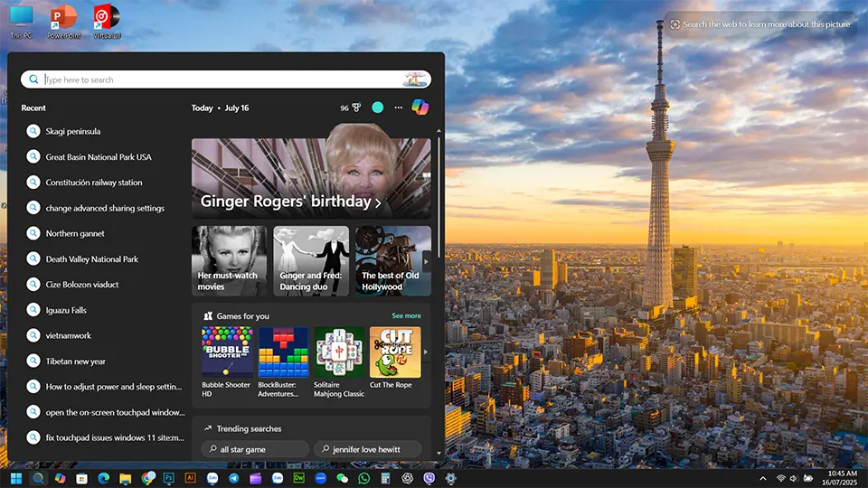This screenshot has height=488, width=868.
Task: Click the teal profile circle in the search panel
Action: (378, 108)
